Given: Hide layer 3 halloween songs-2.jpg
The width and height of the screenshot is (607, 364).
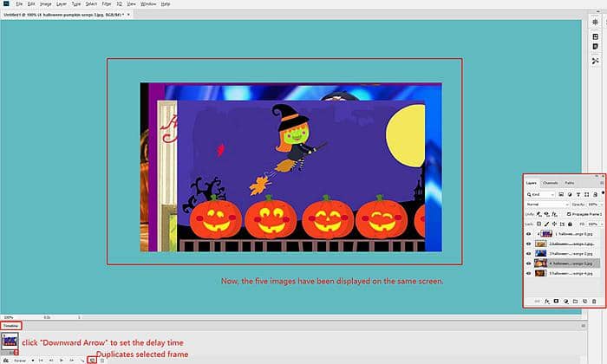Looking at the screenshot, I should pyautogui.click(x=528, y=253).
